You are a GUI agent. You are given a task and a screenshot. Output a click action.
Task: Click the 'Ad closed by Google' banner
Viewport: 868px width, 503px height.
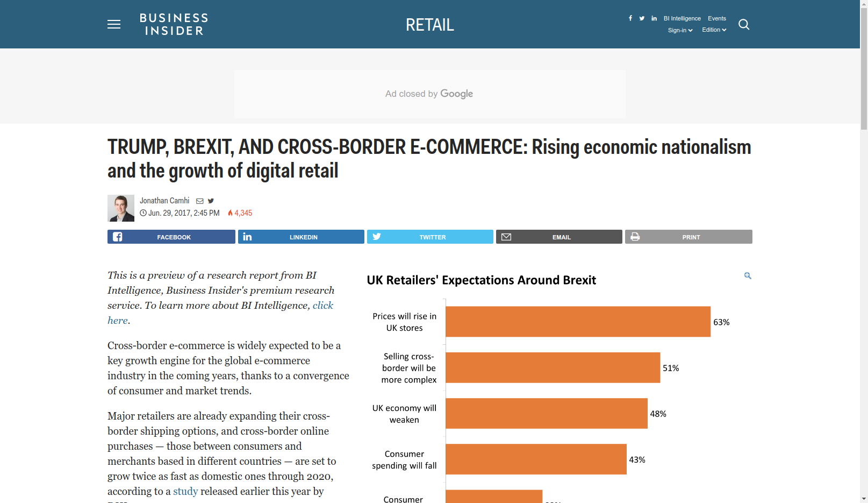(x=430, y=94)
